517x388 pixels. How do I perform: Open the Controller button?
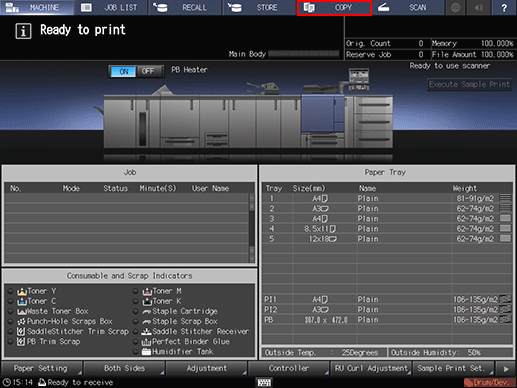(289, 368)
